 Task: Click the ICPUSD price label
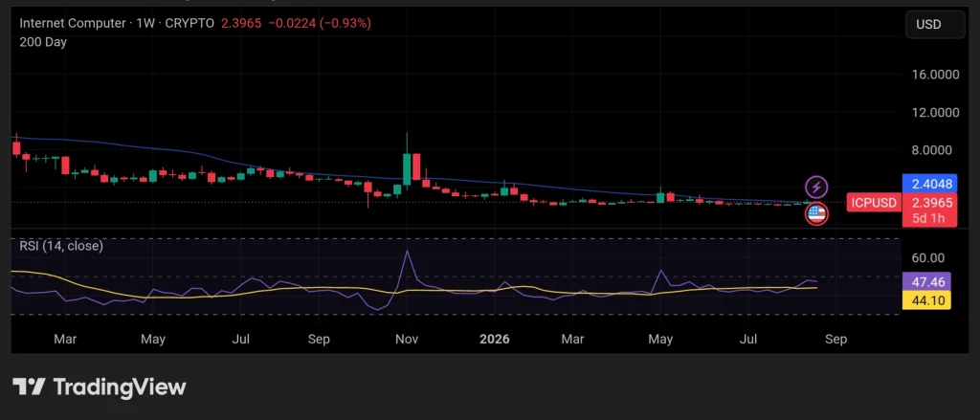tap(872, 203)
